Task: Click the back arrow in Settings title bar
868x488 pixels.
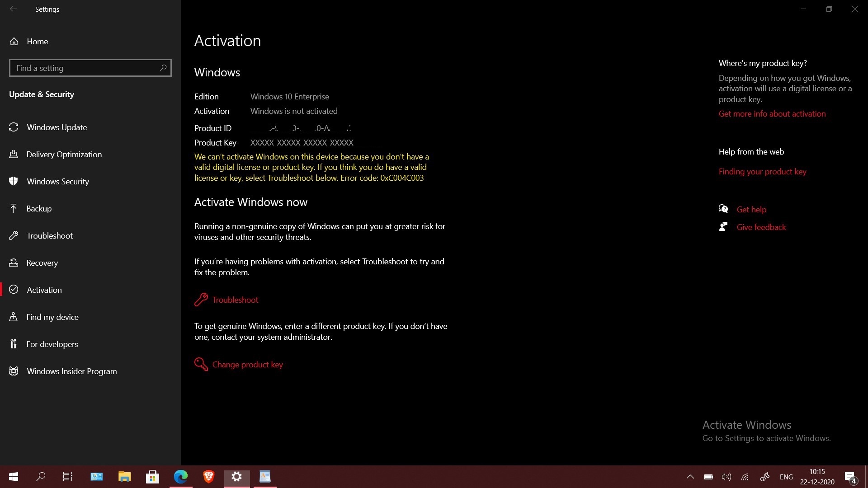Action: (x=14, y=9)
